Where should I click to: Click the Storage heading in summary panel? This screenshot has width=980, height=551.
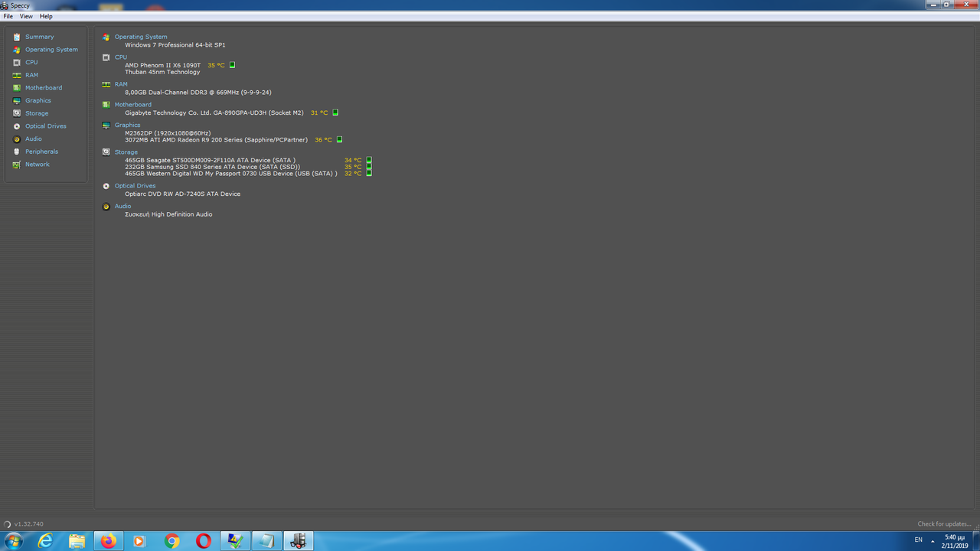126,152
